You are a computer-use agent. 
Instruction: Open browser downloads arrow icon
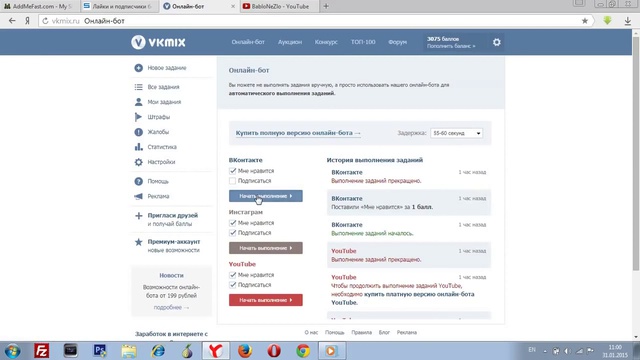pos(628,21)
